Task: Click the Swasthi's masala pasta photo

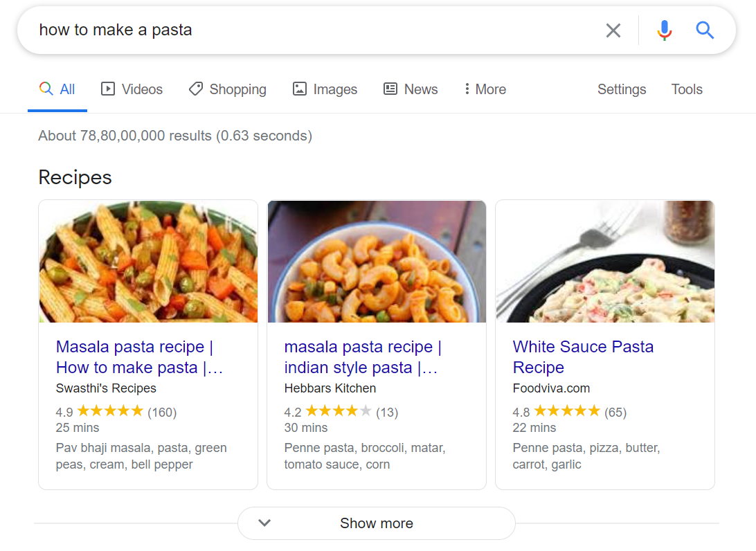Action: [x=148, y=262]
